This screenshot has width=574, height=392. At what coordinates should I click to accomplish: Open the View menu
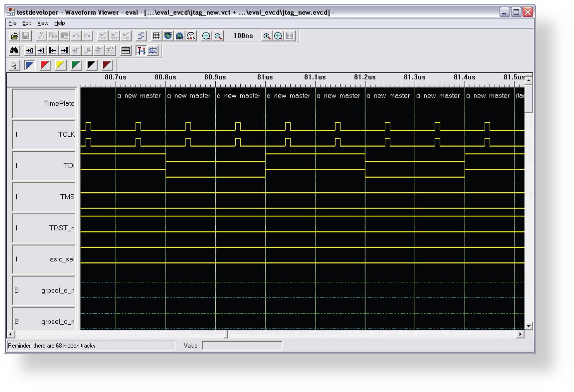coord(43,23)
